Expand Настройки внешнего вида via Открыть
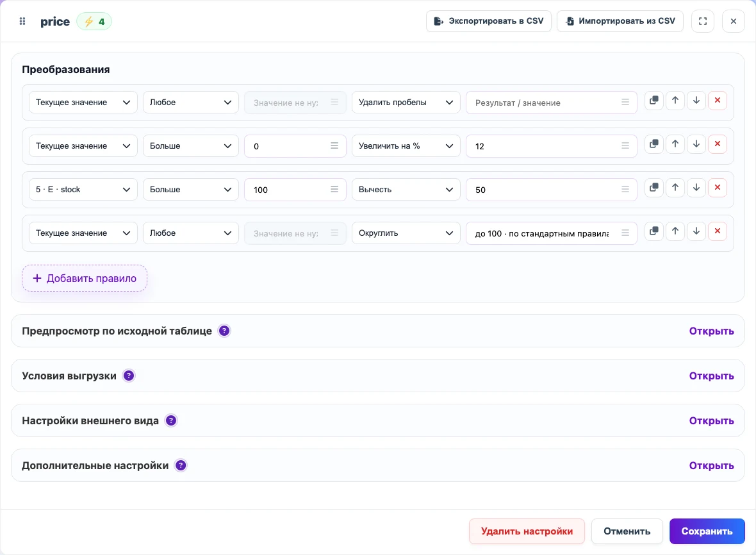756x555 pixels. click(711, 420)
